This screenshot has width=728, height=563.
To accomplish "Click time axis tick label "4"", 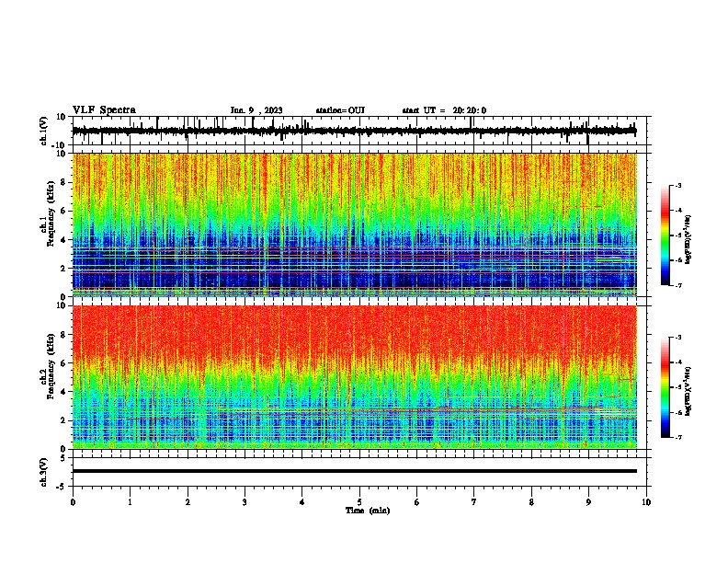I will click(302, 502).
